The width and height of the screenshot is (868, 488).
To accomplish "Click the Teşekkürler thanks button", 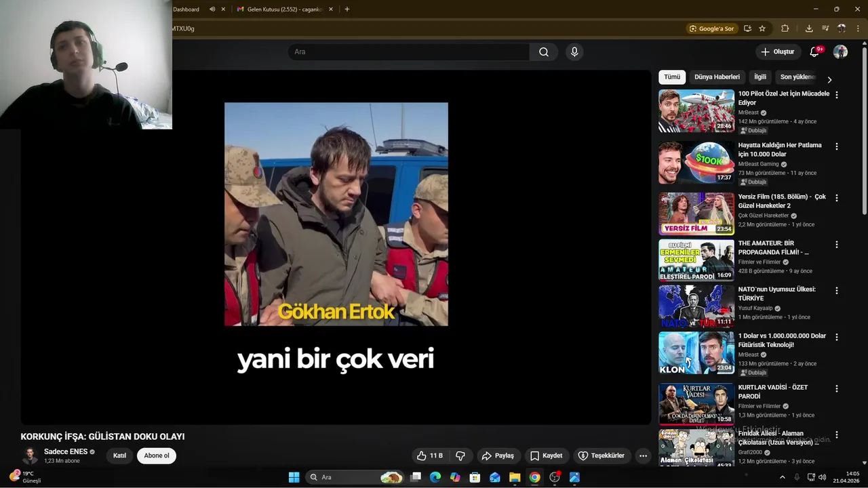I will tap(601, 455).
